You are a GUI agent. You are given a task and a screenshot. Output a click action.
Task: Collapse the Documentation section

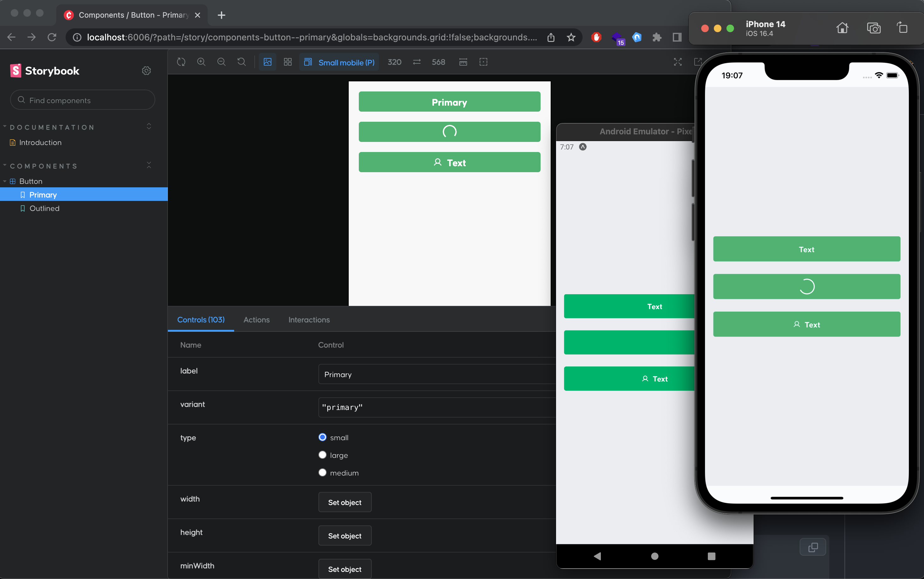[5, 127]
